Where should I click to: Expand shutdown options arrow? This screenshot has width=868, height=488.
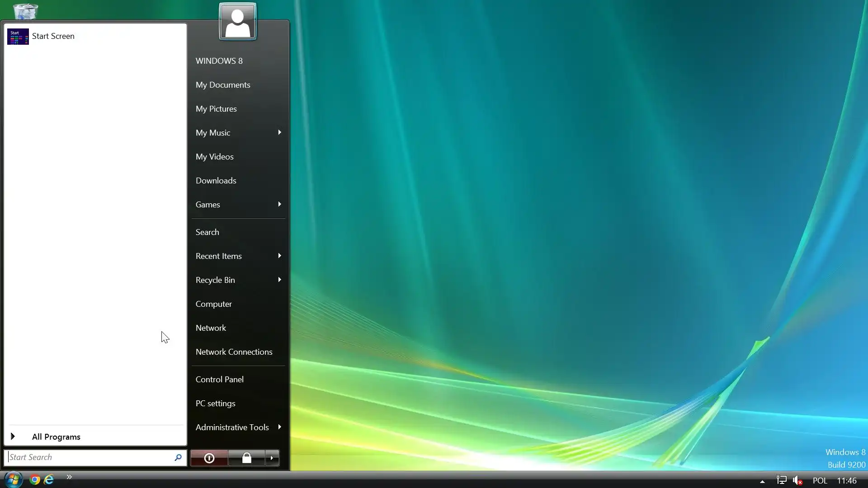272,458
